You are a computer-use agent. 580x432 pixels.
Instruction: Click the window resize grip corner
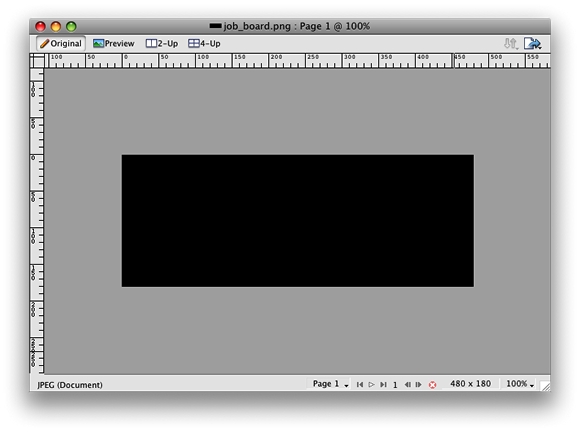click(545, 386)
